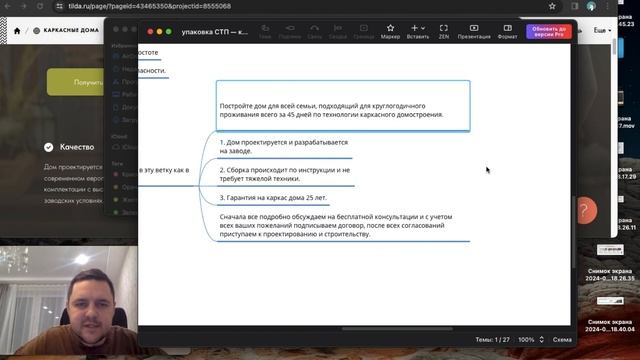
Task: Click the mind map vertical scrollbar
Action: 573,232
